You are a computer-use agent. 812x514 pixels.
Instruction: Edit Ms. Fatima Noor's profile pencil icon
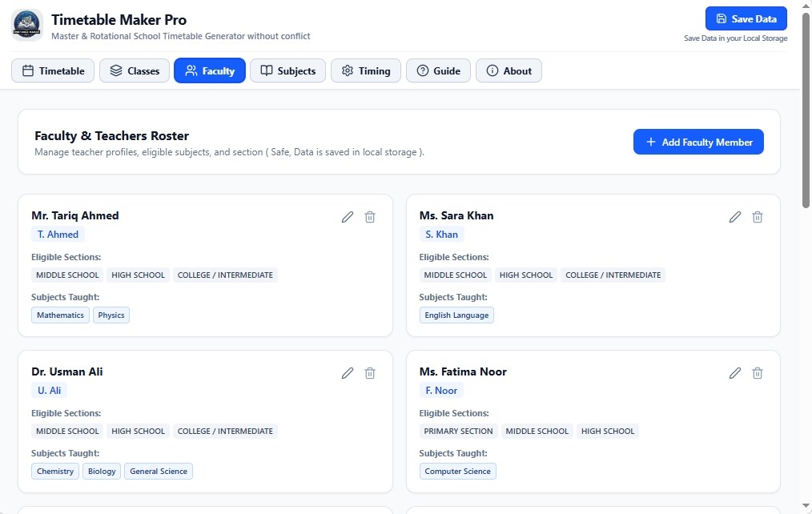tap(735, 373)
